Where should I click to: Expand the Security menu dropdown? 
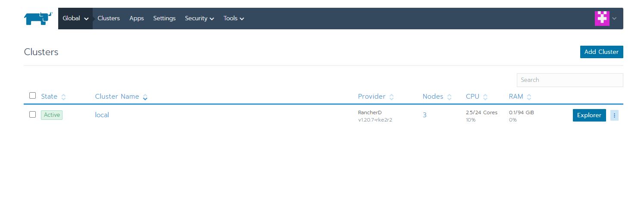200,19
